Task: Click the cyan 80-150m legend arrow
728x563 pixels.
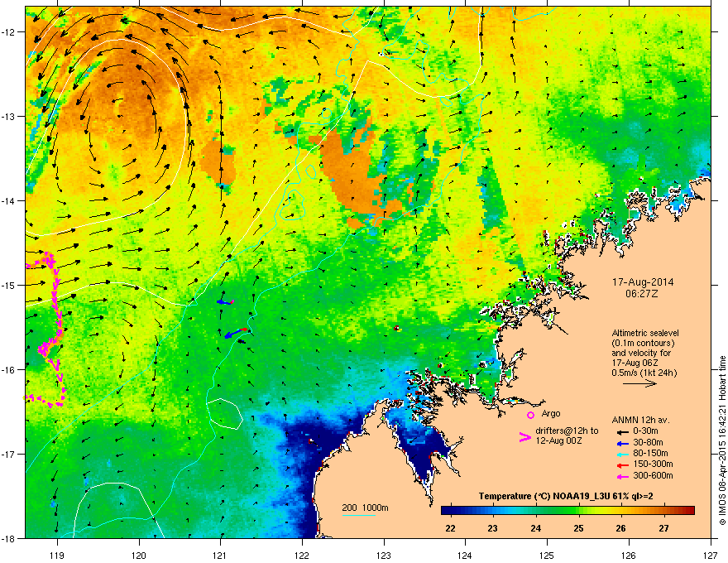Action: (622, 455)
